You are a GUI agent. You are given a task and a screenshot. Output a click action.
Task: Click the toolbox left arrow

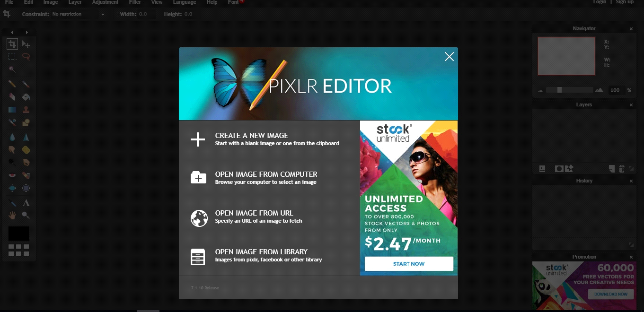(12, 32)
